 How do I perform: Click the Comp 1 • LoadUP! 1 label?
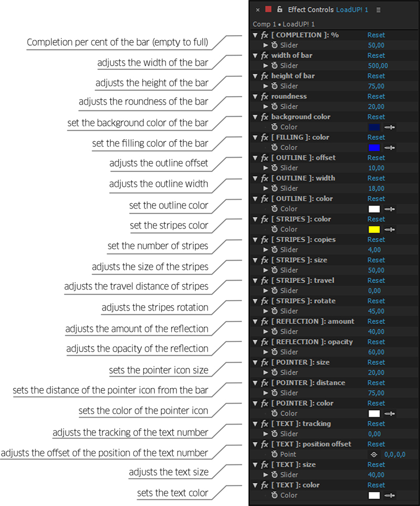pyautogui.click(x=283, y=24)
